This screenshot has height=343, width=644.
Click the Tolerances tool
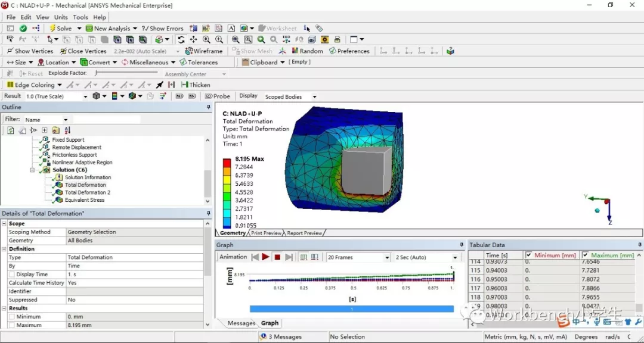199,63
